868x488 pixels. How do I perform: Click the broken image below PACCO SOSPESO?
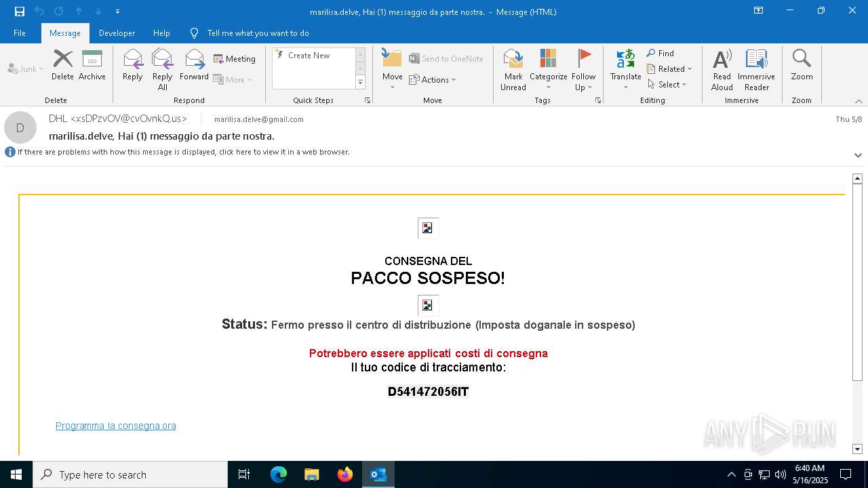point(428,306)
